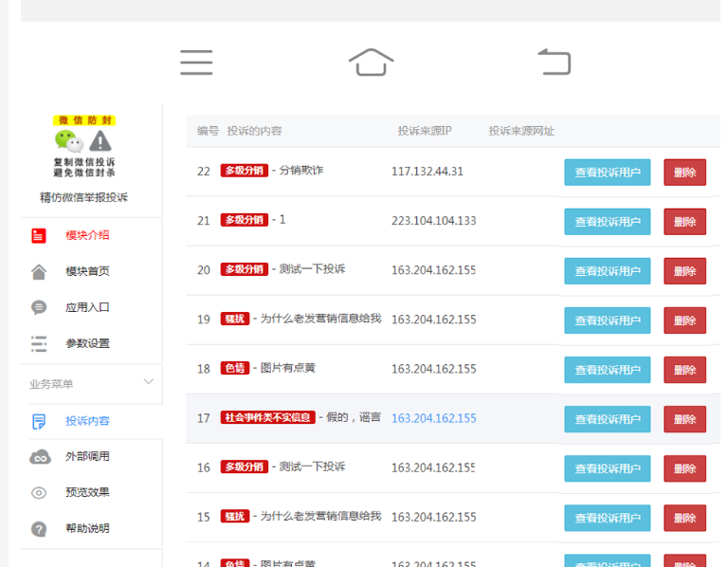728x567 pixels.
Task: Click 投诉的内容 column header
Action: pos(254,131)
